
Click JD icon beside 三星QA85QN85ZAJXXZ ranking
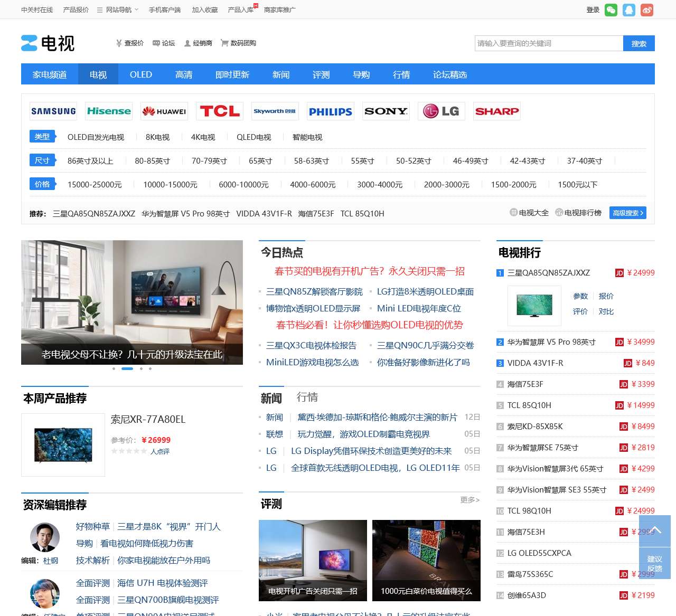[619, 273]
